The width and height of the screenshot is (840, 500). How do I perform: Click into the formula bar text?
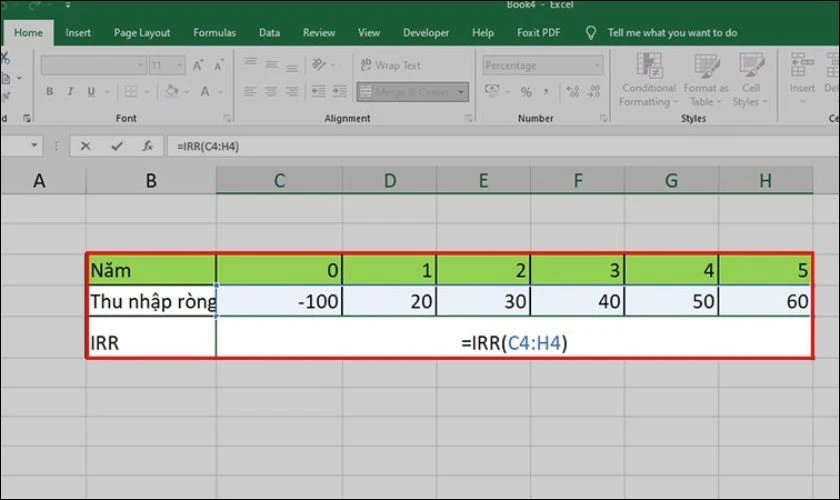coord(208,146)
